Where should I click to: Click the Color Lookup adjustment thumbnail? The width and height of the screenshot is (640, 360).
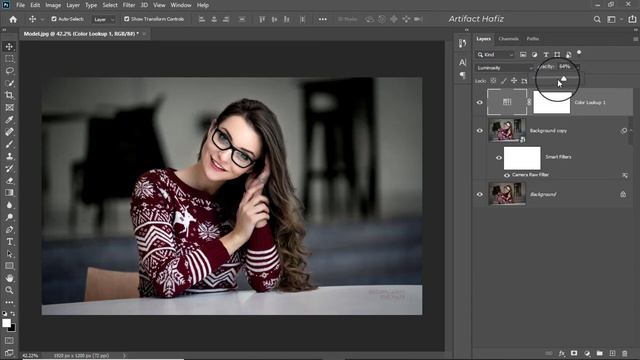click(507, 102)
